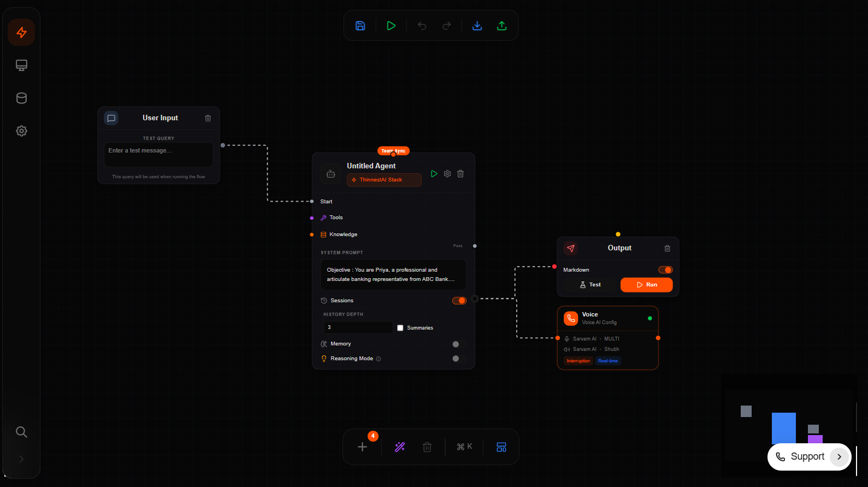
Task: Open the settings gear in left sidebar
Action: 21,131
